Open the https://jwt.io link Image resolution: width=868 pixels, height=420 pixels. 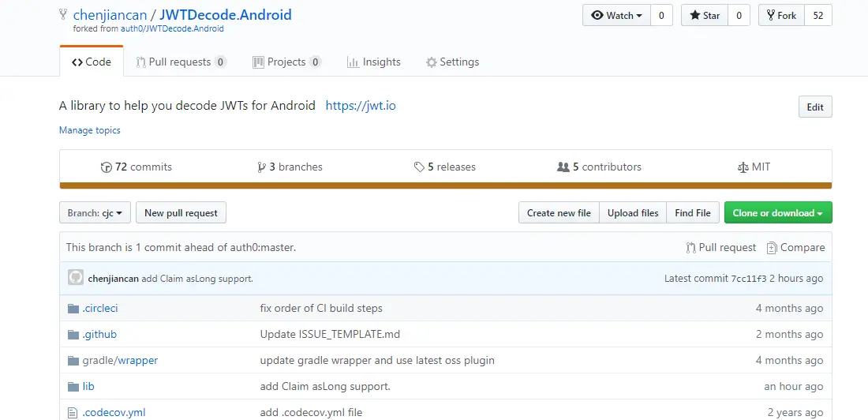(361, 105)
